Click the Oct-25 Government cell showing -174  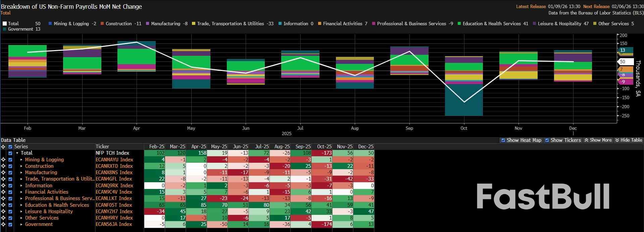pyautogui.click(x=322, y=224)
